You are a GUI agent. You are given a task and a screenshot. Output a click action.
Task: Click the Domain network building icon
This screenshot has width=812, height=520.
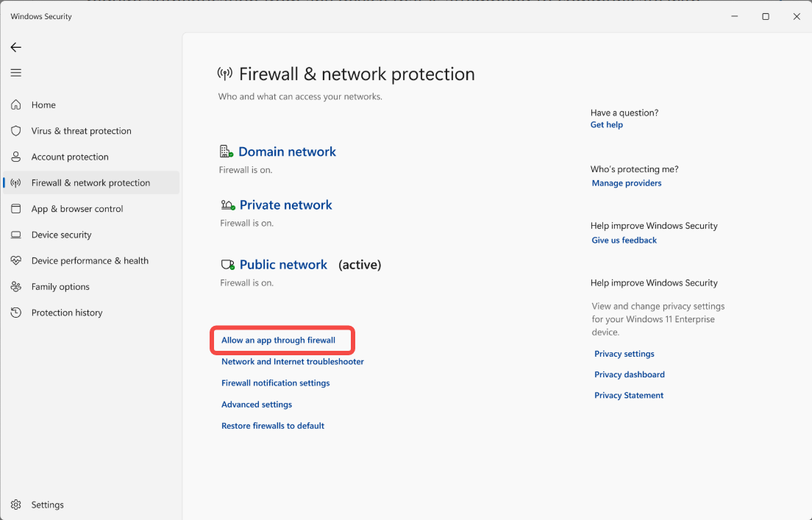coord(227,152)
